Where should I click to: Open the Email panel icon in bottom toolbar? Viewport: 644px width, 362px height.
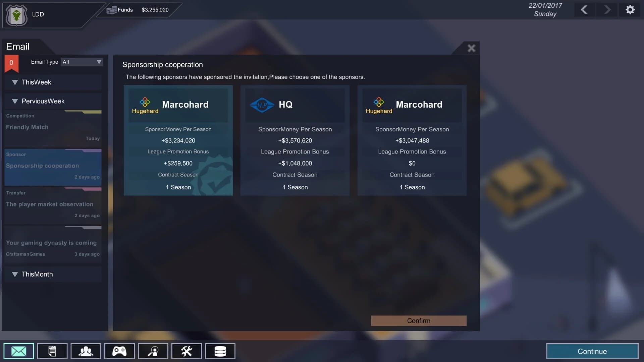point(18,351)
